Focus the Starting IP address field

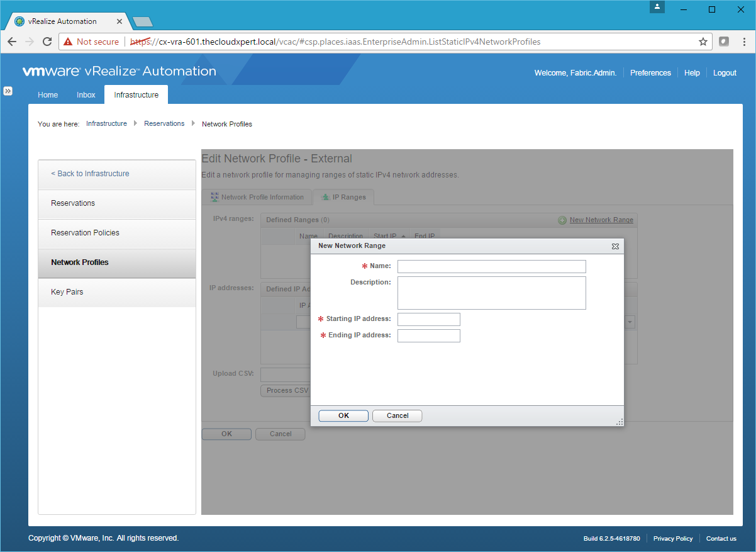coord(428,319)
